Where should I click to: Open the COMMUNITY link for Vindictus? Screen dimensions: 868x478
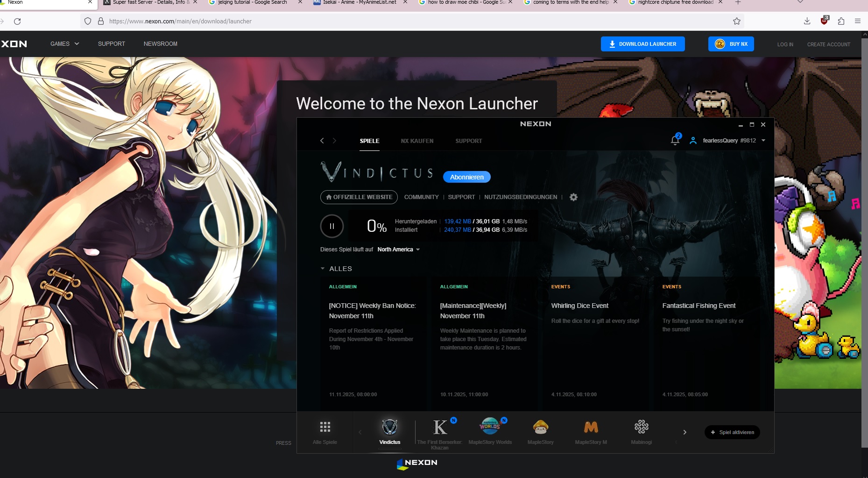[x=422, y=197]
